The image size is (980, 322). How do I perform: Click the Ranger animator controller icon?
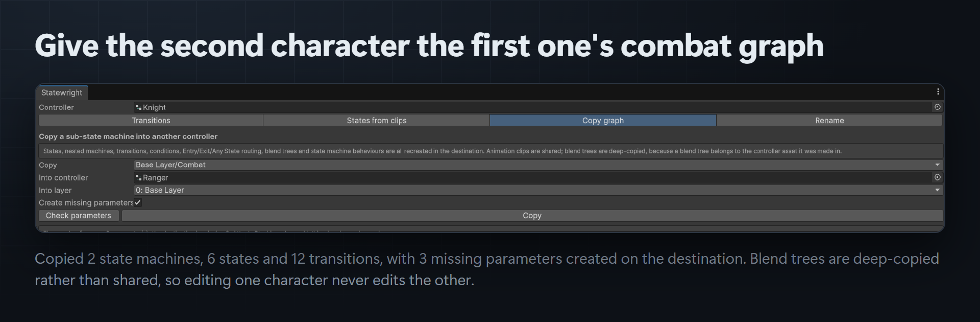138,178
